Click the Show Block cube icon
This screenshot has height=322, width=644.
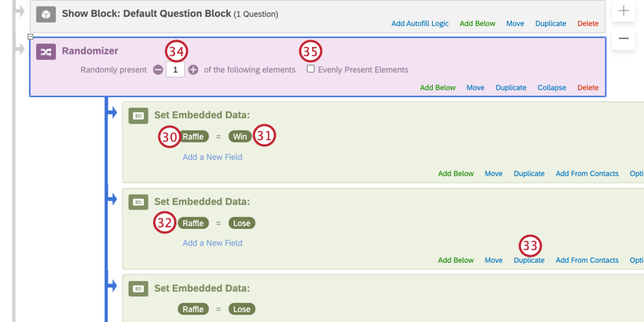point(46,14)
